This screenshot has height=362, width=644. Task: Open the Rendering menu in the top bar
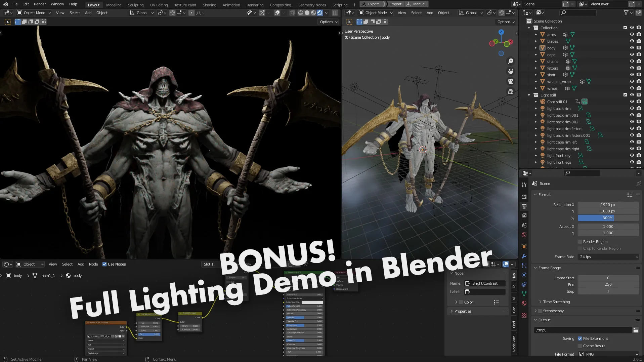tap(255, 5)
